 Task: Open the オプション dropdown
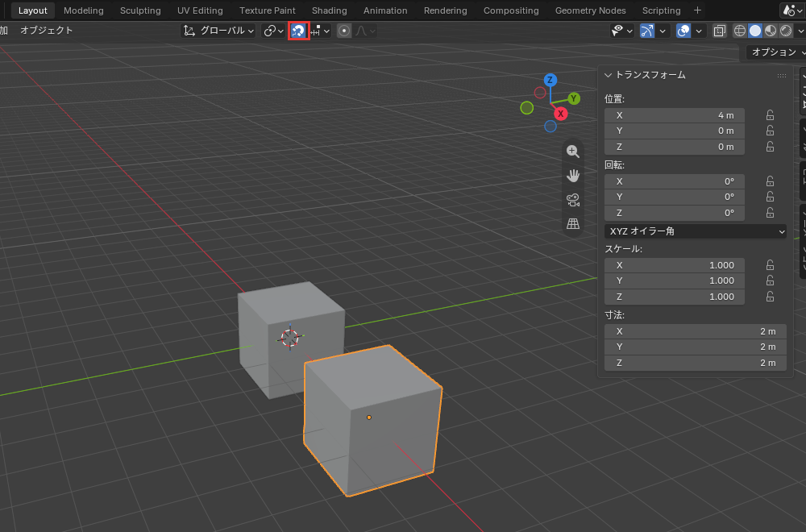[x=777, y=52]
